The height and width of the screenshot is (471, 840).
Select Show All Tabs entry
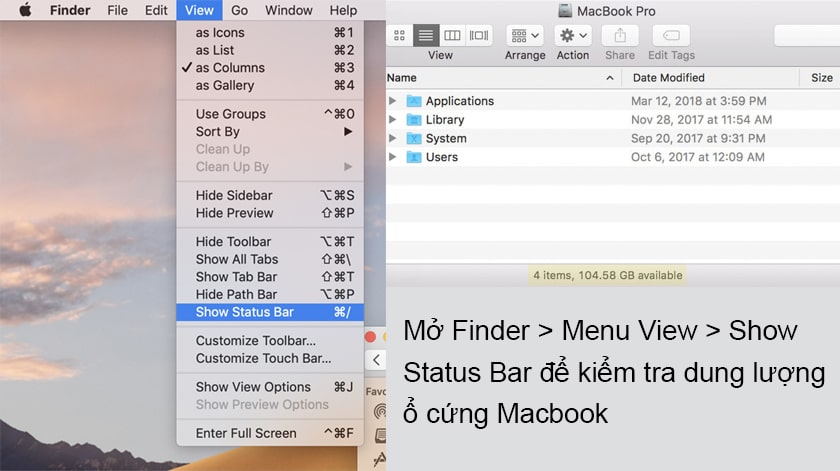pos(270,259)
